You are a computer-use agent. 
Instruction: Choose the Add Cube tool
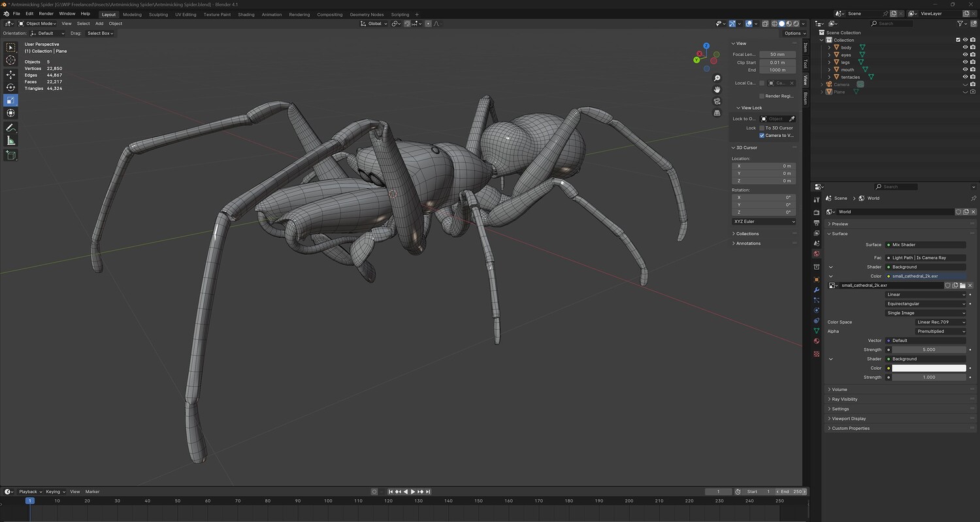pyautogui.click(x=10, y=155)
